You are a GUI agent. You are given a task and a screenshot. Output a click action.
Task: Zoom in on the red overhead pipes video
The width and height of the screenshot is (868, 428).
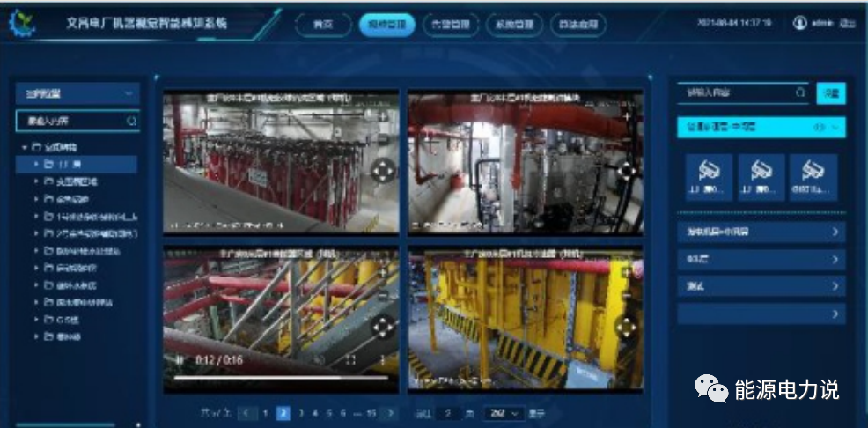[627, 117]
